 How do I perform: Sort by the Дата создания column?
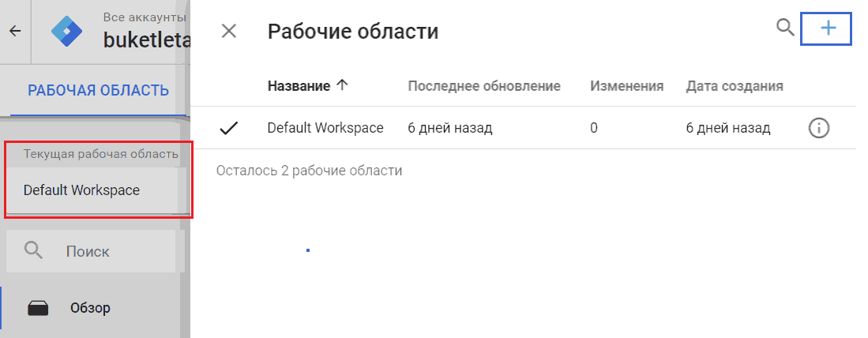(735, 86)
